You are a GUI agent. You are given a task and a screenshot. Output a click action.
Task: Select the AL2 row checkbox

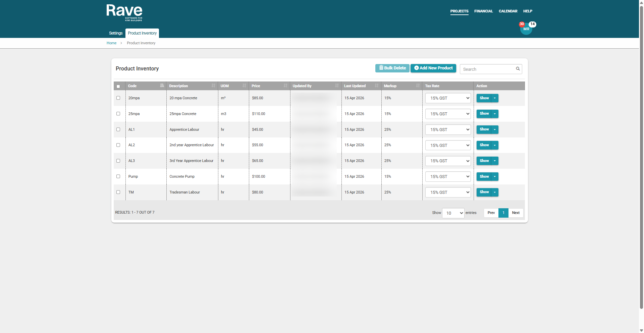click(x=118, y=145)
